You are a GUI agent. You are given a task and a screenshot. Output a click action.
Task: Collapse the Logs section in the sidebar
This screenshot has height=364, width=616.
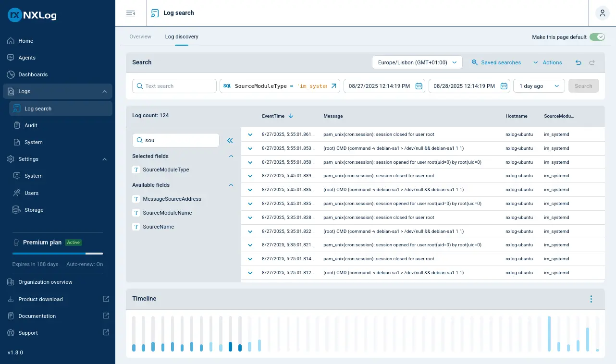[105, 91]
